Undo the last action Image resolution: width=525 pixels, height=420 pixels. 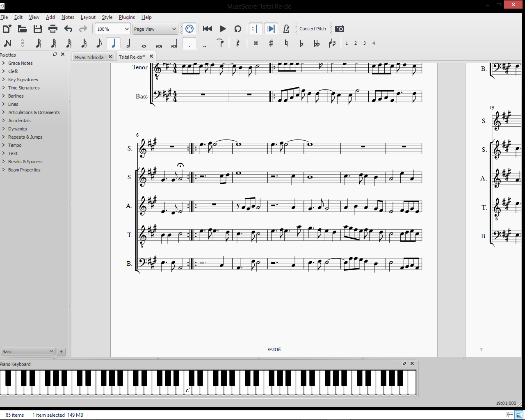click(68, 29)
